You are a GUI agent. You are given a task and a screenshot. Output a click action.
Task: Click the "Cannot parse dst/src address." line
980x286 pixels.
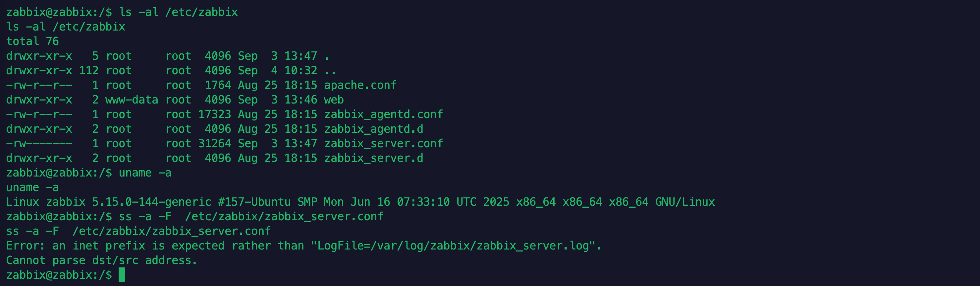coord(102,260)
